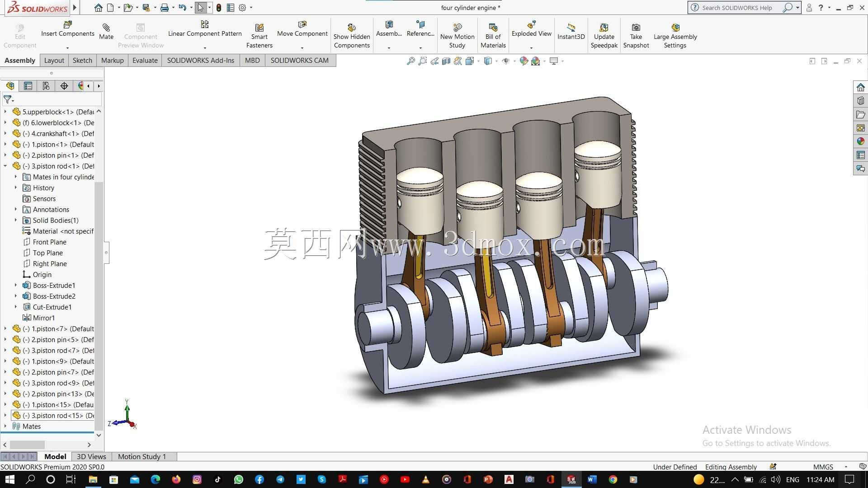This screenshot has width=868, height=488.
Task: Open Assembly Features tool
Action: tap(389, 29)
